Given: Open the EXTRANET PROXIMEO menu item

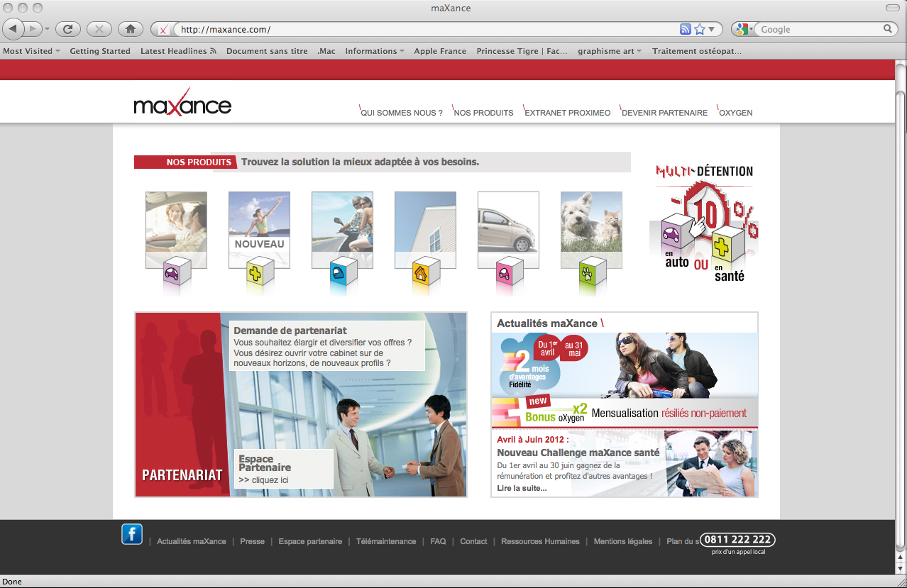Looking at the screenshot, I should coord(567,113).
